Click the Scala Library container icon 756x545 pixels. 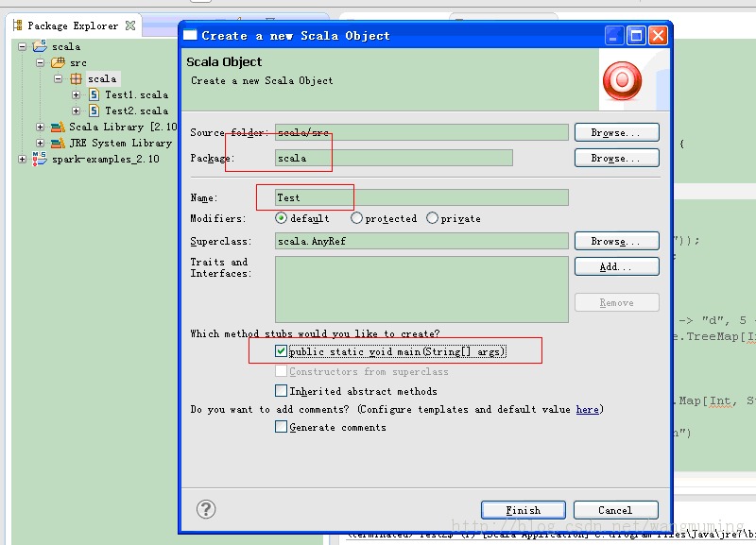[x=58, y=127]
